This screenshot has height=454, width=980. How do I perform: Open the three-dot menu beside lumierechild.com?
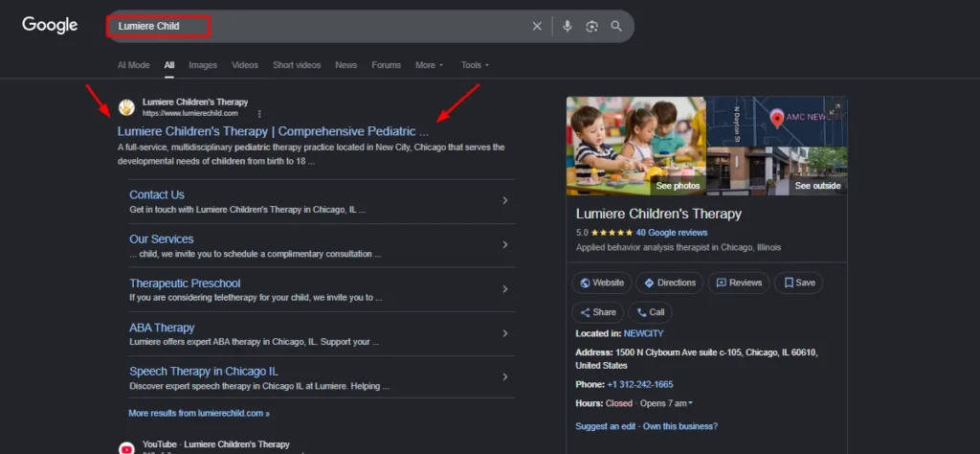pos(259,114)
